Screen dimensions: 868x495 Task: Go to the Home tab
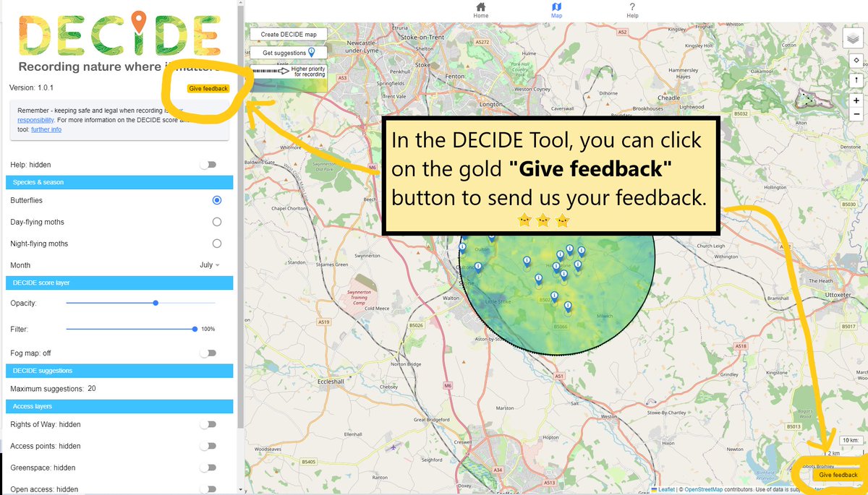pos(481,11)
